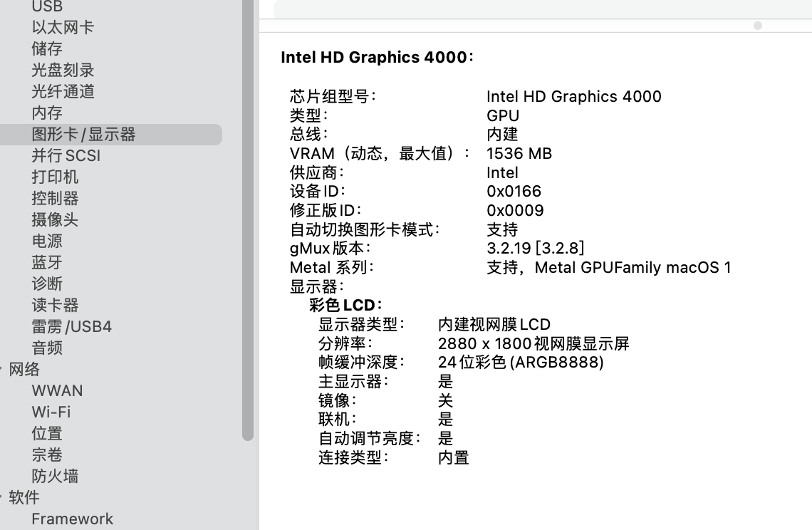The width and height of the screenshot is (812, 530).
Task: Click the 供应商 value Intel
Action: click(x=502, y=172)
